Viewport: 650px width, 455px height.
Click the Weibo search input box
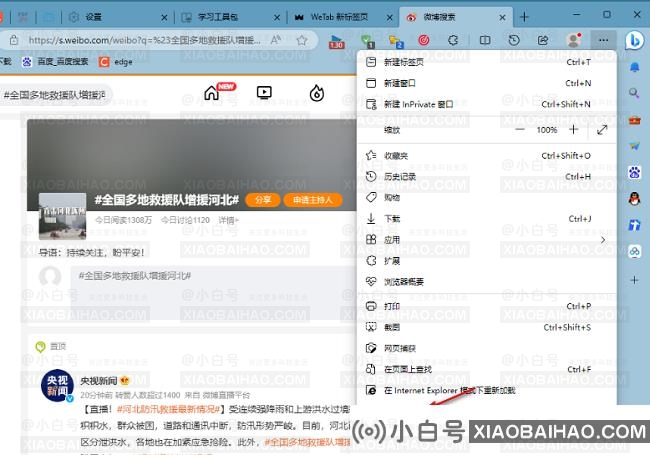55,95
